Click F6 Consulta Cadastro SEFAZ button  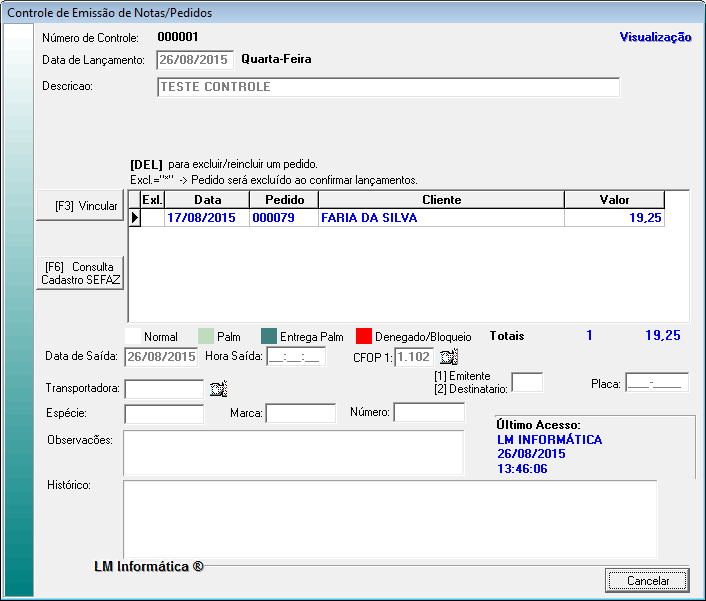click(x=80, y=274)
